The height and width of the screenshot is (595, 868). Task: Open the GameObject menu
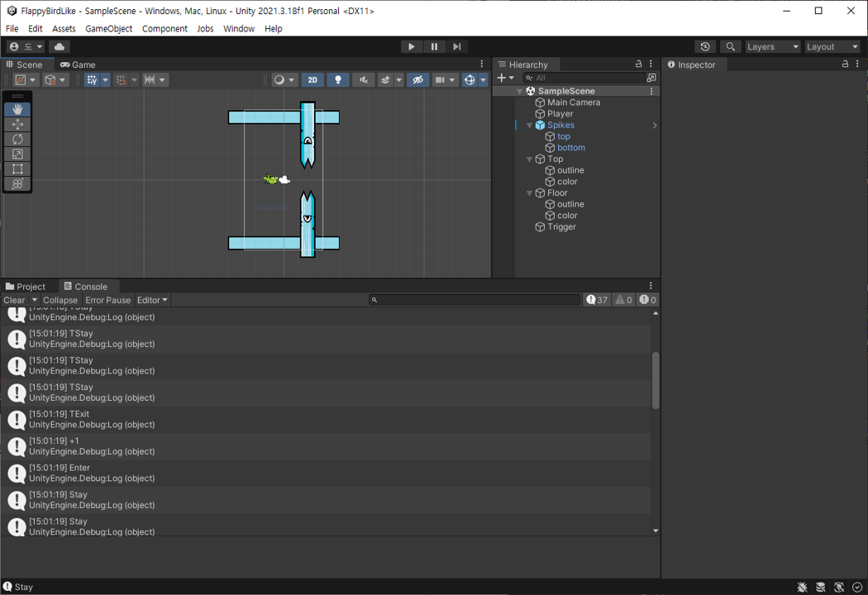coord(108,29)
